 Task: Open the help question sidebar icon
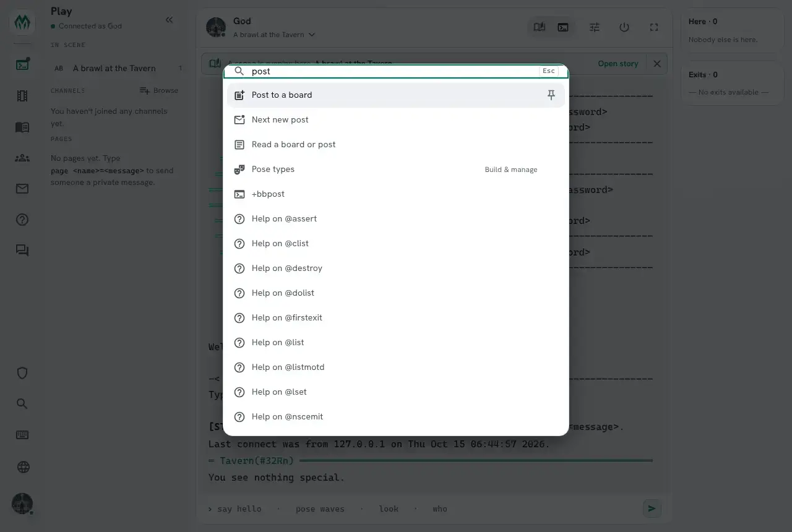point(22,220)
